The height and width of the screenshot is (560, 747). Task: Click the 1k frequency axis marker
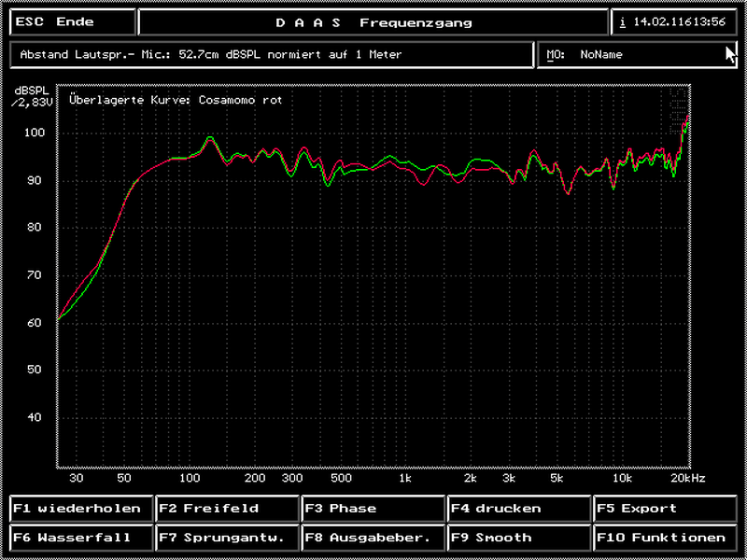tap(404, 479)
